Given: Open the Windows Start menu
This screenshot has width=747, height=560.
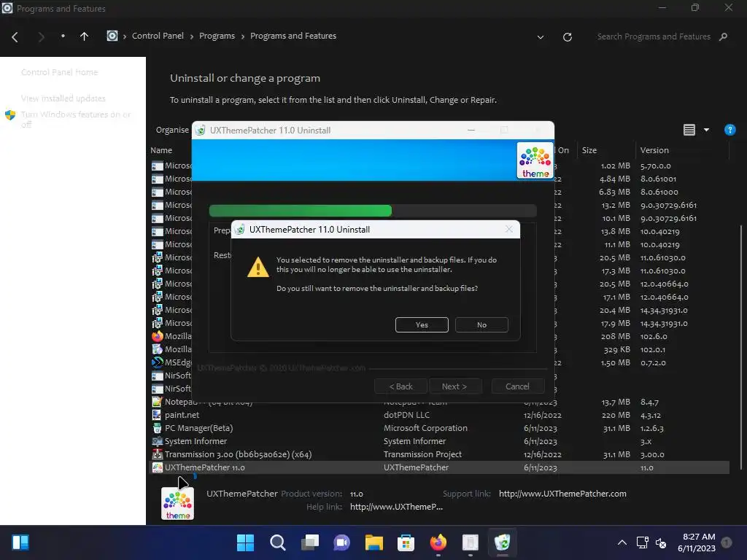Looking at the screenshot, I should 245,542.
